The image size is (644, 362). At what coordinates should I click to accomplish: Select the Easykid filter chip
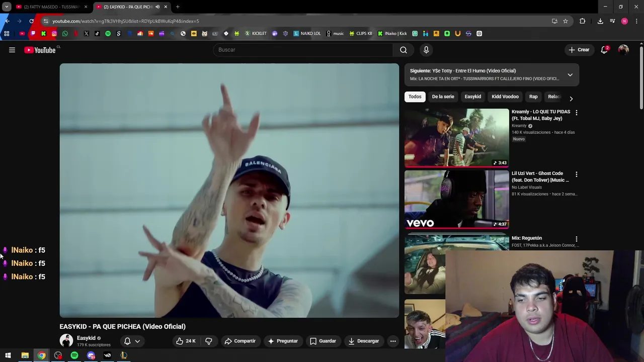pos(473,97)
